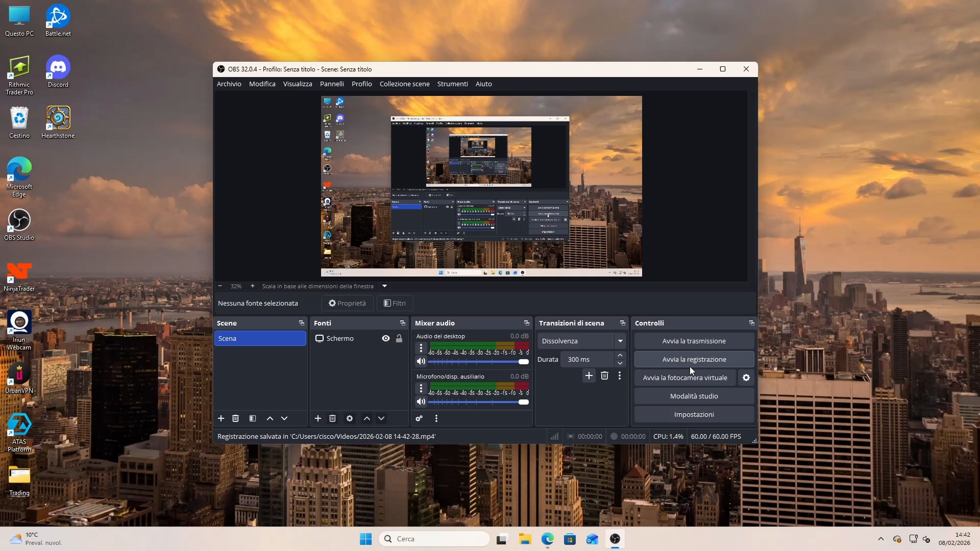Open Microfono/disp. ausiliario options three-dots menu

(x=421, y=388)
